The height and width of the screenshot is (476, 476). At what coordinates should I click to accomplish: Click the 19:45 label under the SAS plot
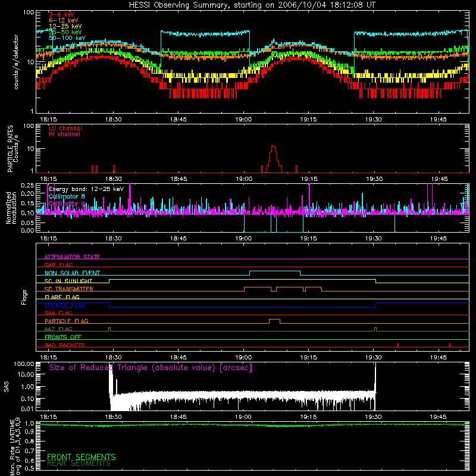click(x=439, y=417)
